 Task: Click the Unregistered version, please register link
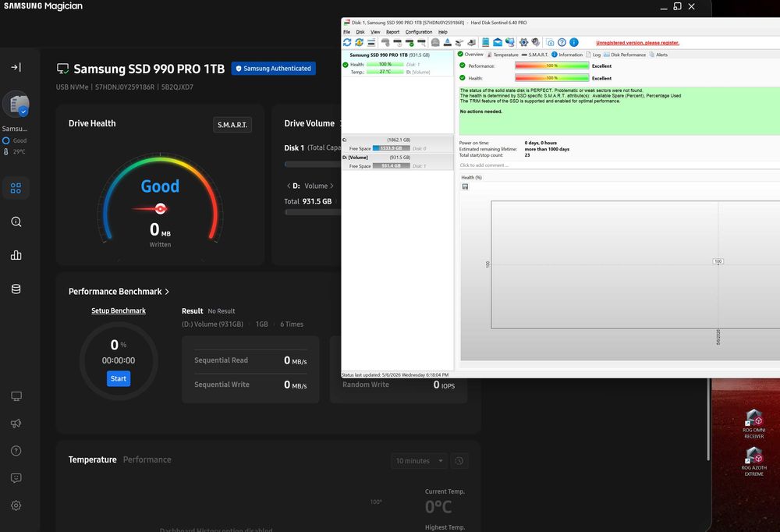(637, 43)
